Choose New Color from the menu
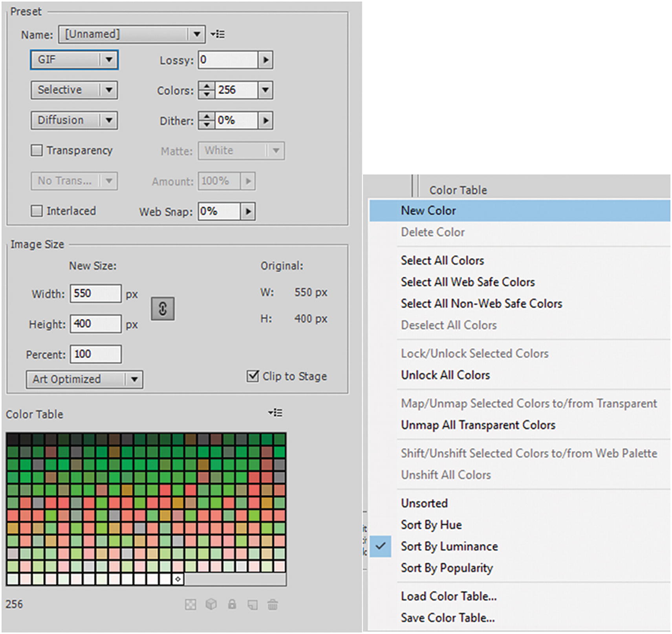 (x=428, y=211)
